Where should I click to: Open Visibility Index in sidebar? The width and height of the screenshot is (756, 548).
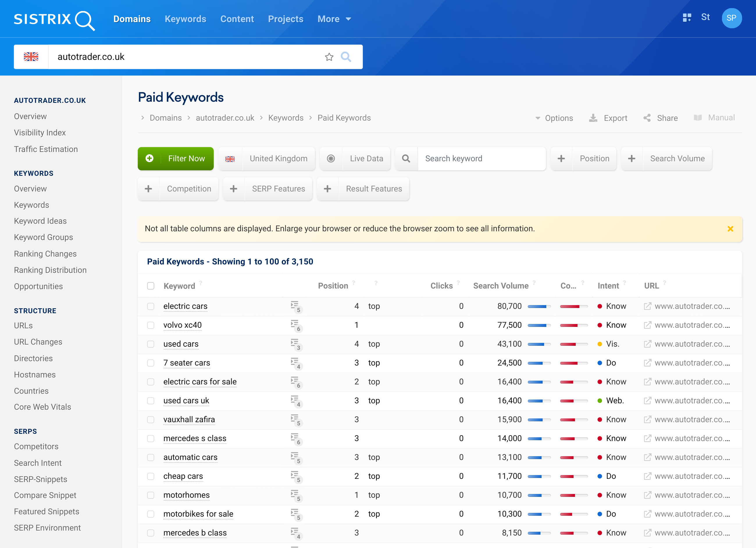40,132
